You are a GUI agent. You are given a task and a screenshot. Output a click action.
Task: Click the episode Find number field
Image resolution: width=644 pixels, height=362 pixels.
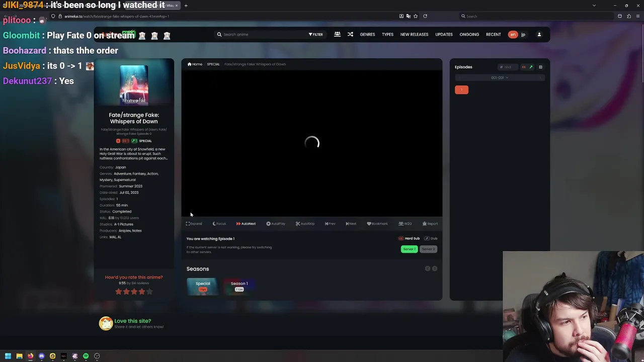click(x=507, y=67)
